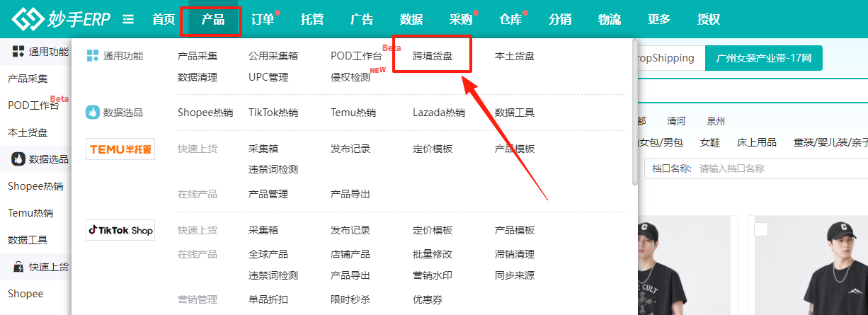Open the 分销 menu

560,19
